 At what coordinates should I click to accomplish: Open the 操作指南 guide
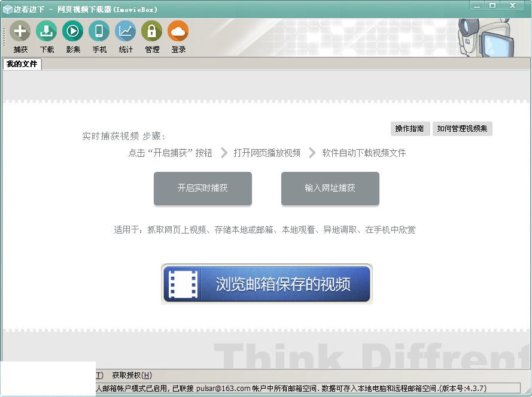(x=410, y=129)
